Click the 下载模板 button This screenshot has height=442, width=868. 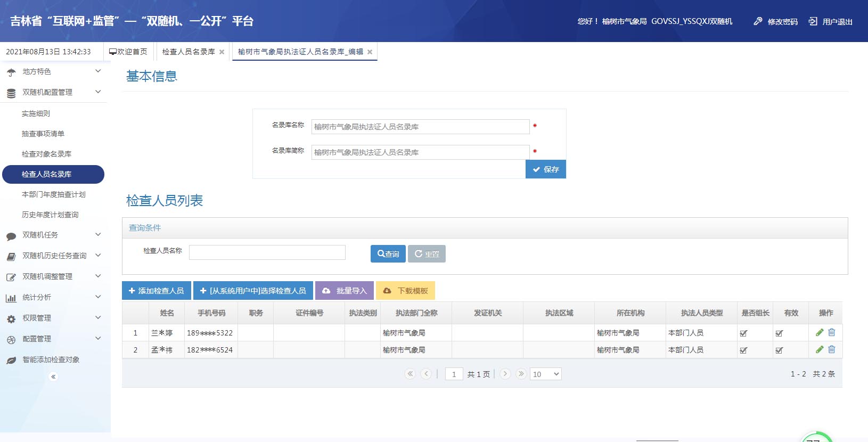point(405,291)
